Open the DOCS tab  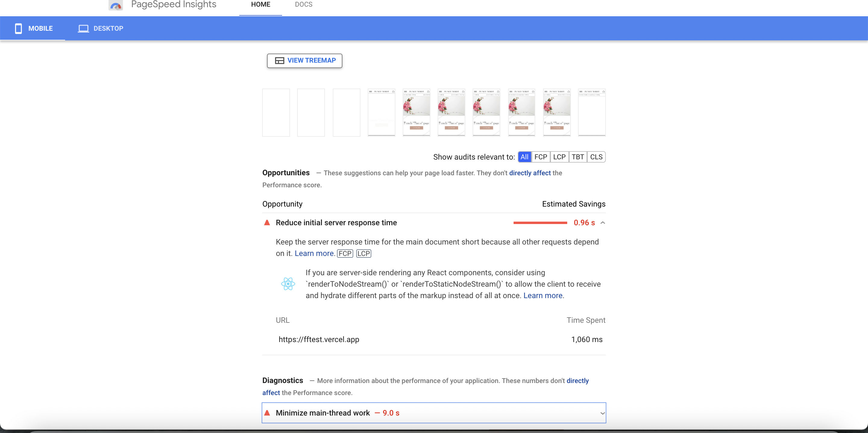303,5
